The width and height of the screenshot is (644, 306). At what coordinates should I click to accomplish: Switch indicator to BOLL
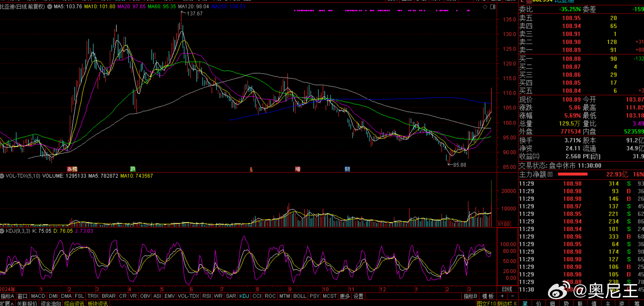(300, 296)
